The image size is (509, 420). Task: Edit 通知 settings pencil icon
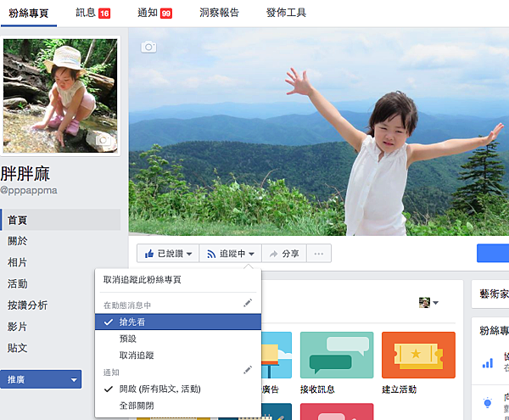[248, 370]
